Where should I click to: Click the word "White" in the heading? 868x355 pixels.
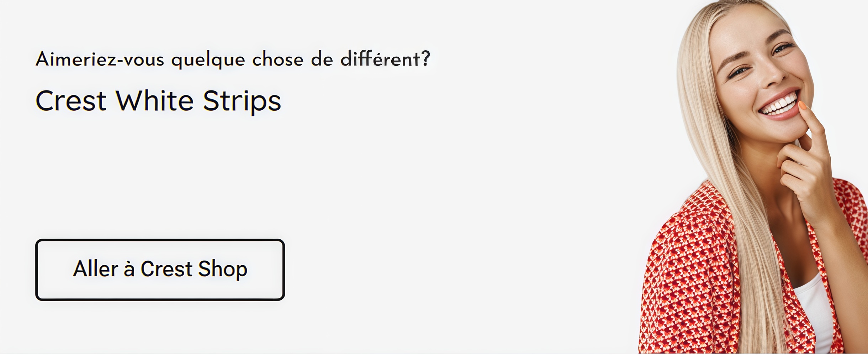click(x=155, y=101)
